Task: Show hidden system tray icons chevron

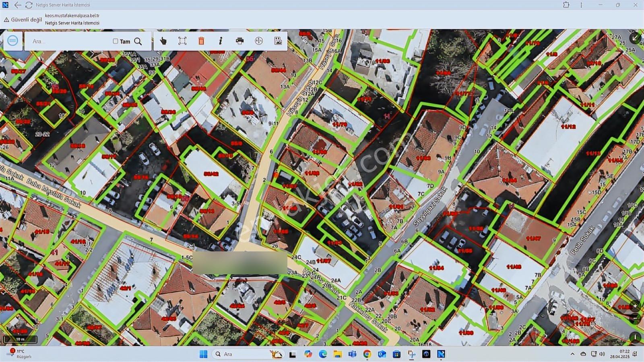Action: coord(572,354)
